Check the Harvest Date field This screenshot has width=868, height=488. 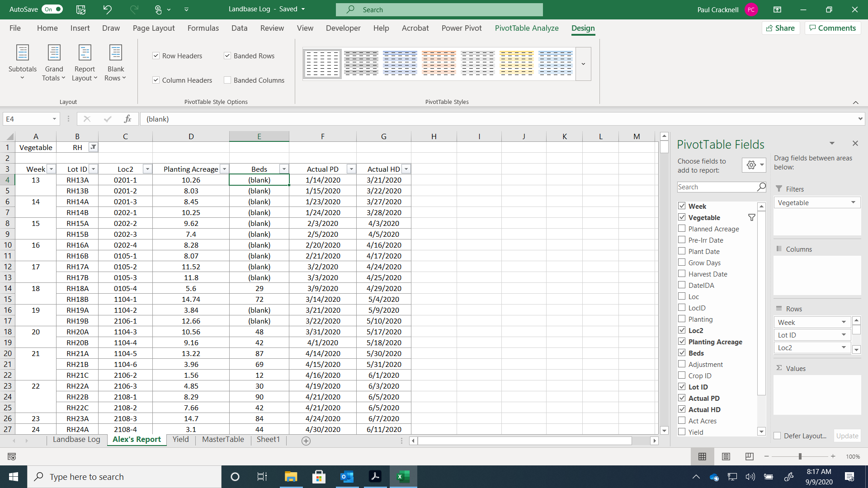click(682, 274)
